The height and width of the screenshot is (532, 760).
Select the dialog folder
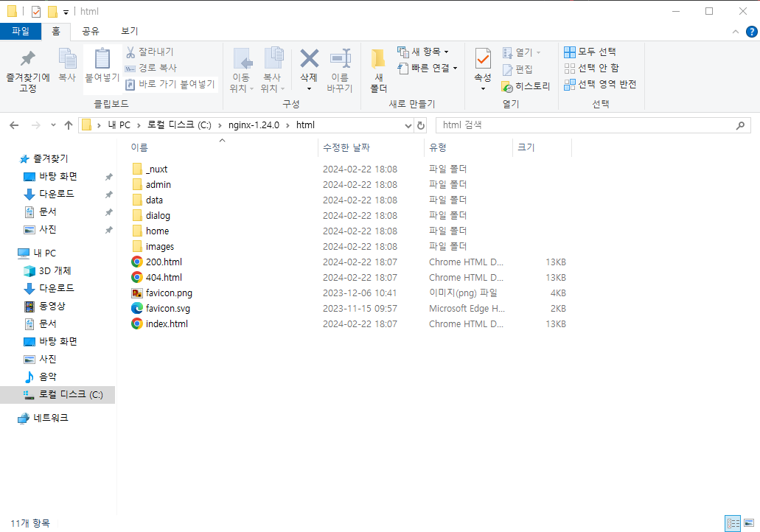pyautogui.click(x=158, y=216)
